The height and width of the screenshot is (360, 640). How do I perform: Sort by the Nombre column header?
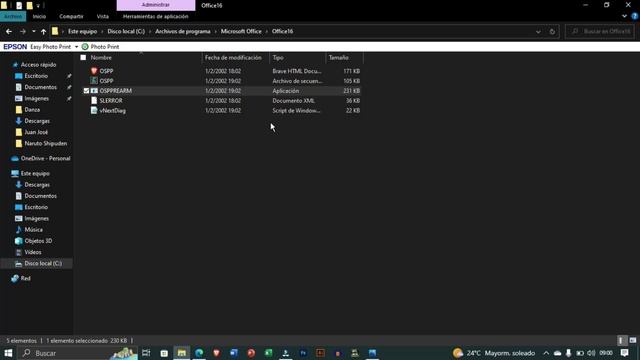tap(101, 58)
